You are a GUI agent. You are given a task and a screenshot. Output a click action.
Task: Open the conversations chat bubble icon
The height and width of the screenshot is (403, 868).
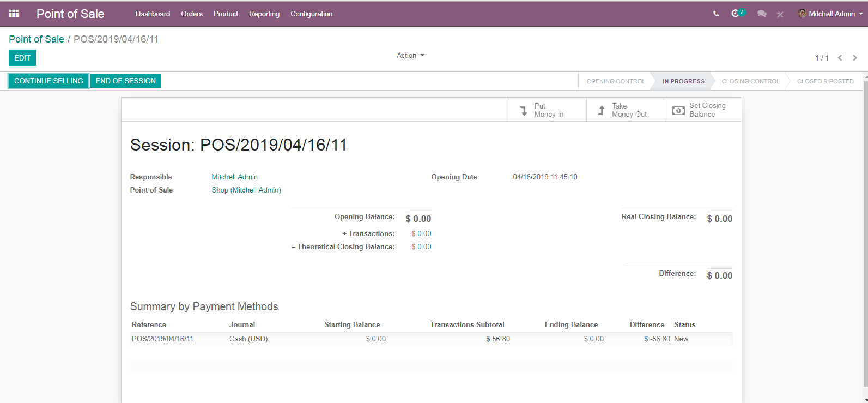click(762, 14)
